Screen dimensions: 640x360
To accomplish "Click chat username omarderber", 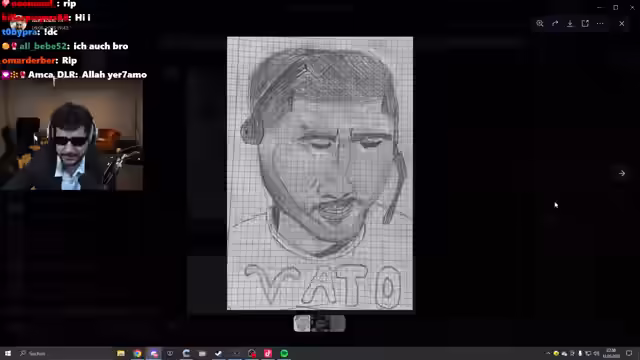I will click(28, 60).
